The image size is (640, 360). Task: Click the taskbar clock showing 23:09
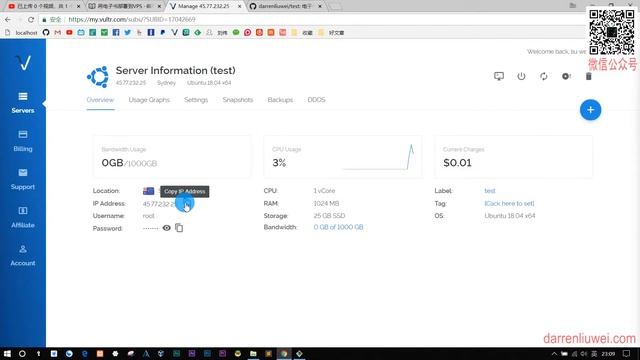(x=608, y=353)
